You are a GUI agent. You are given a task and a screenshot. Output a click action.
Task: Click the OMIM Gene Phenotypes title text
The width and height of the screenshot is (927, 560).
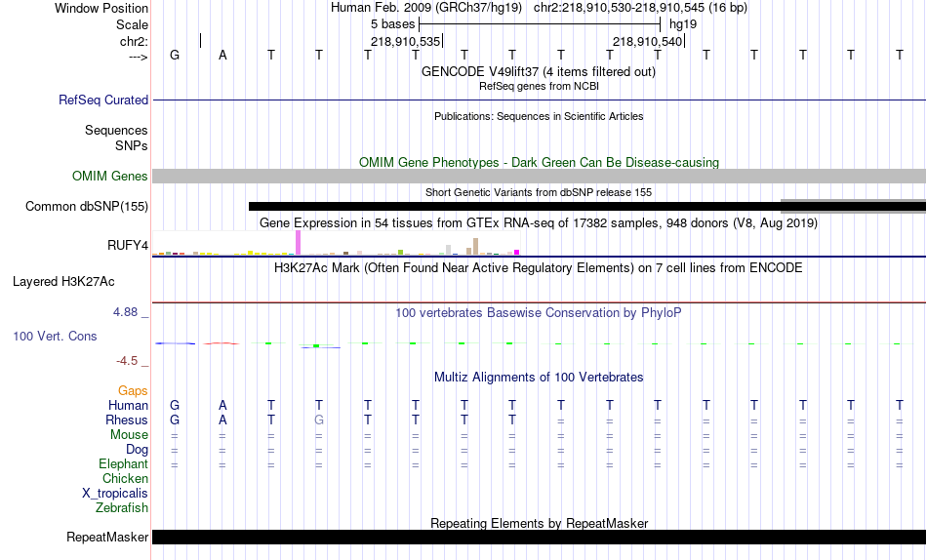click(539, 162)
